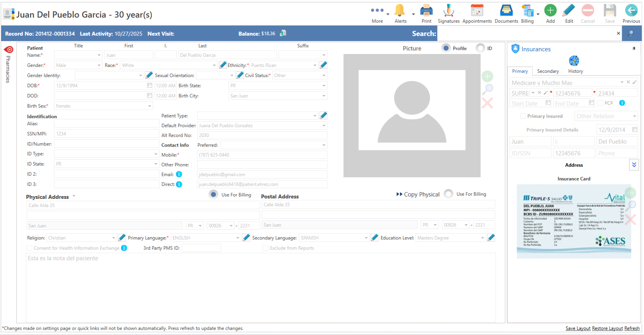
Task: Click the search magnifier icon
Action: click(x=631, y=33)
